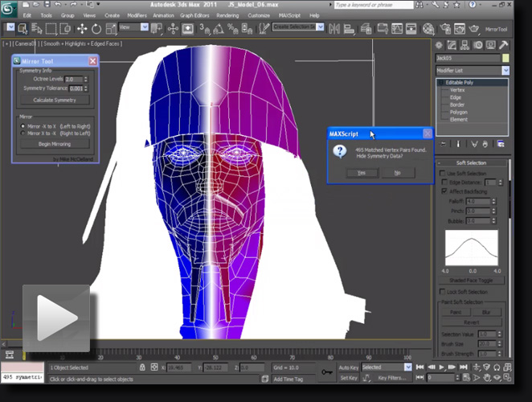
Task: Open Create Selection Set dropdown
Action: (x=299, y=27)
